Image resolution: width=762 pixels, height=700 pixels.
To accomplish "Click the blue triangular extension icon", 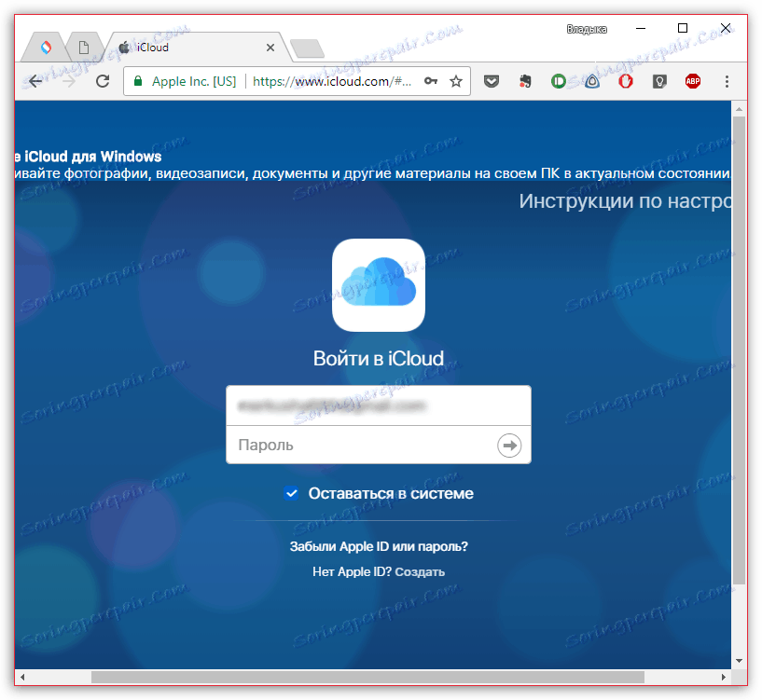I will pos(592,81).
